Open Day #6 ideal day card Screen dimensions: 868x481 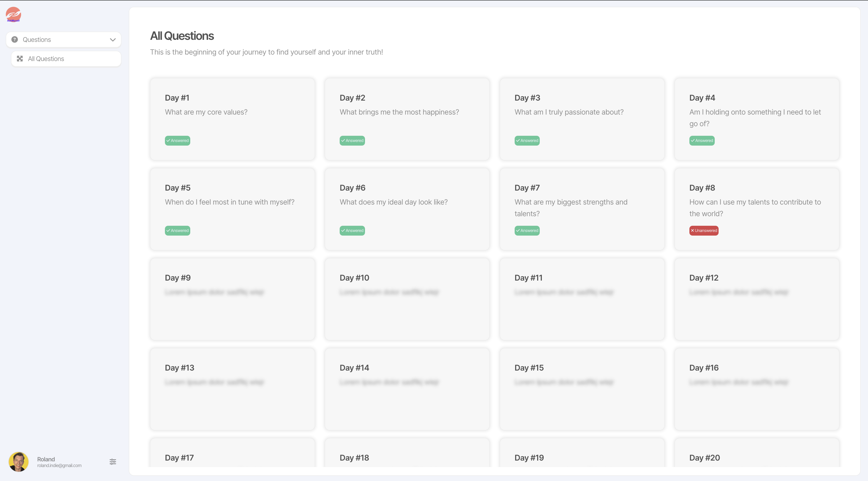click(407, 209)
